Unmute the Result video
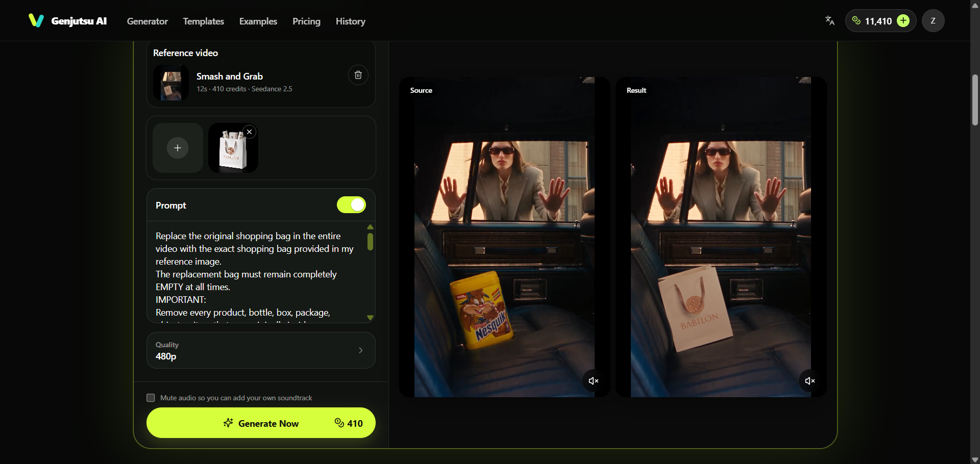This screenshot has height=464, width=980. [810, 381]
